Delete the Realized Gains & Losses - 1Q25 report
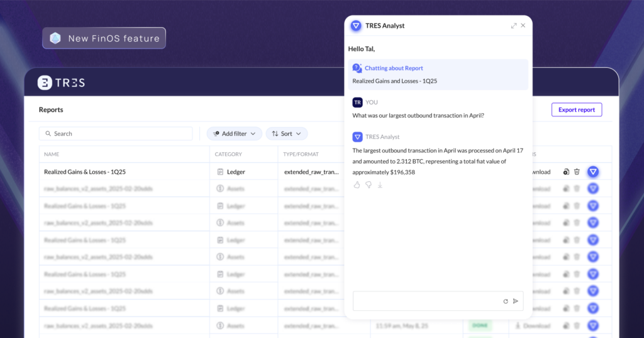Screen dimensions: 644x338 pos(577,172)
